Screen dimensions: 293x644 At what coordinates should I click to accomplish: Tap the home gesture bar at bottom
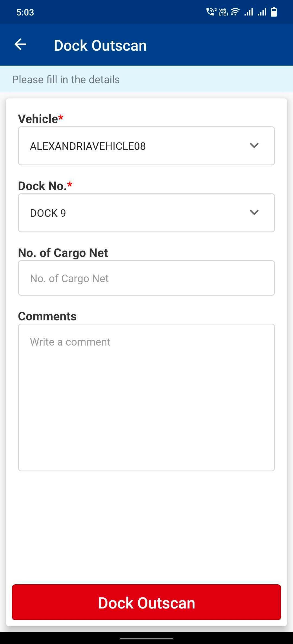[x=146, y=638]
